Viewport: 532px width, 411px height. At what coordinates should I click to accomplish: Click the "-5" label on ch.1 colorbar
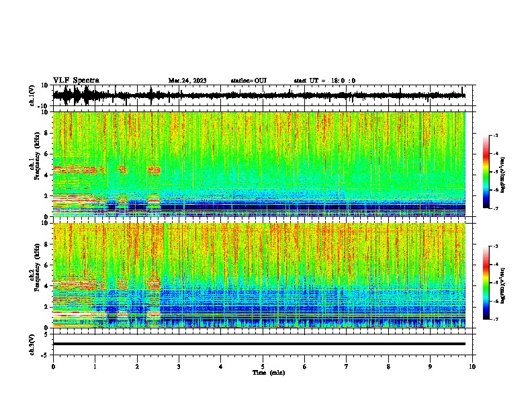(496, 172)
